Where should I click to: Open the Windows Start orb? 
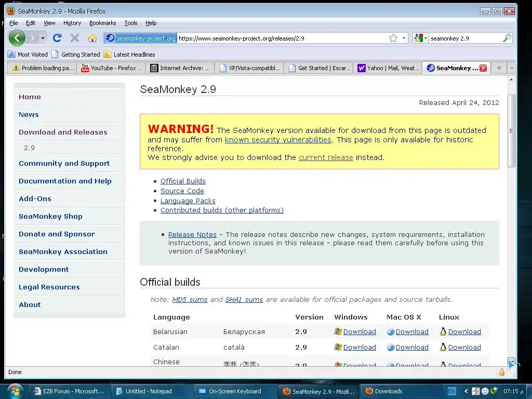pos(15,391)
